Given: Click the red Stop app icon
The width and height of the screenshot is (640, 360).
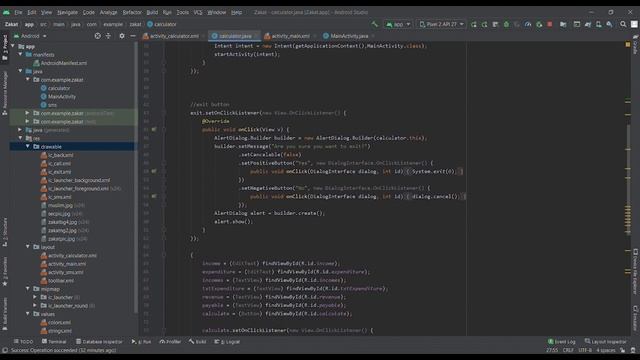Looking at the screenshot, I should (x=550, y=24).
